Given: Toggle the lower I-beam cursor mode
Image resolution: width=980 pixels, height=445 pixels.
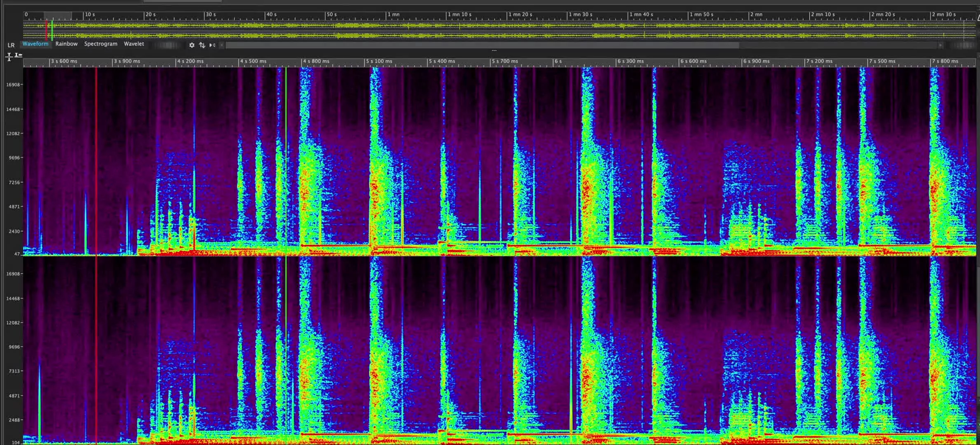Looking at the screenshot, I should (x=9, y=60).
